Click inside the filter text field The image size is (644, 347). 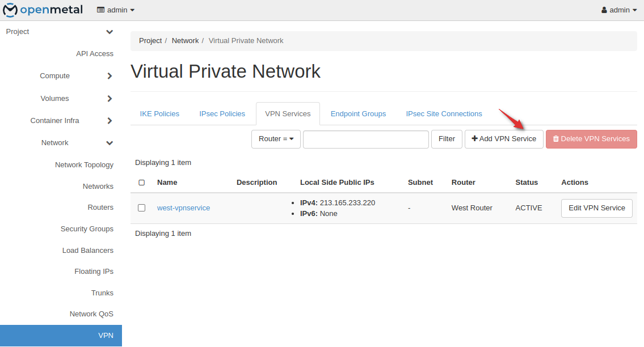365,139
